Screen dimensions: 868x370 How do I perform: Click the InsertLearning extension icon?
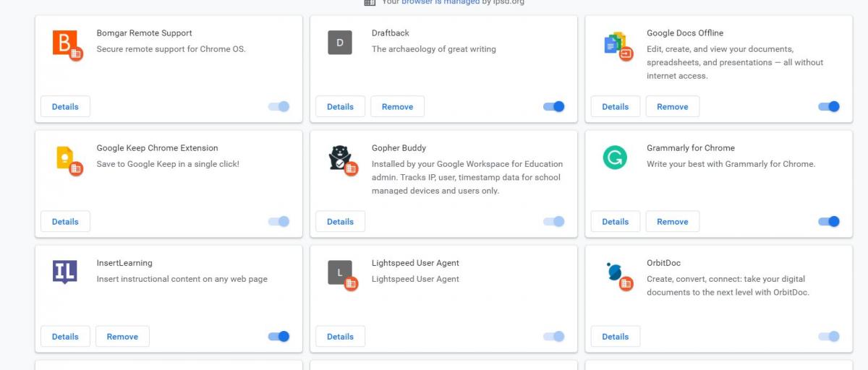[65, 272]
